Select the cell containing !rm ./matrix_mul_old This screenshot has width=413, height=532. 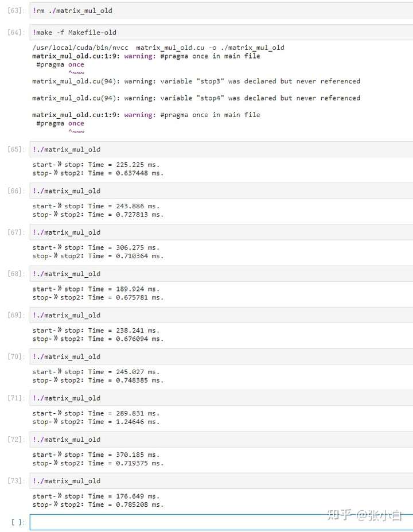coord(221,10)
